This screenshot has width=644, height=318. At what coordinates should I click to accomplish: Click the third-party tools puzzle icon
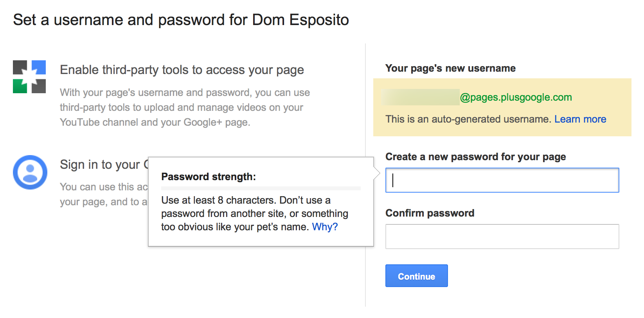tap(29, 77)
